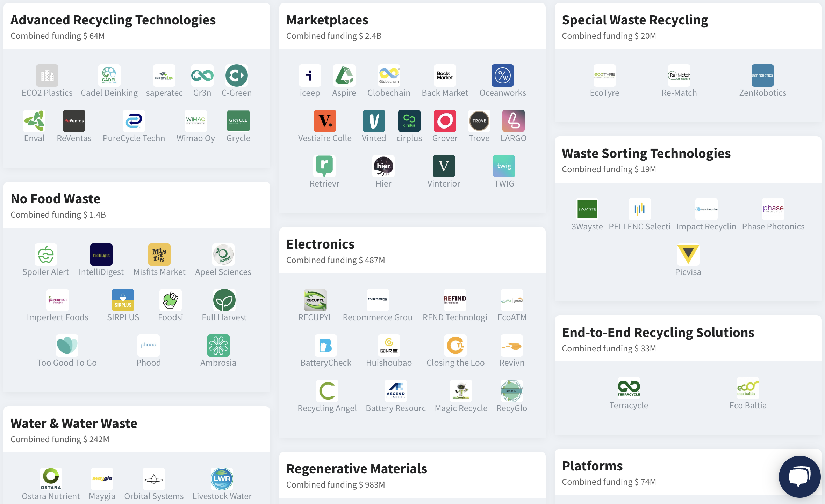Open the Phase Photonics logo
This screenshot has height=504, width=825.
773,209
